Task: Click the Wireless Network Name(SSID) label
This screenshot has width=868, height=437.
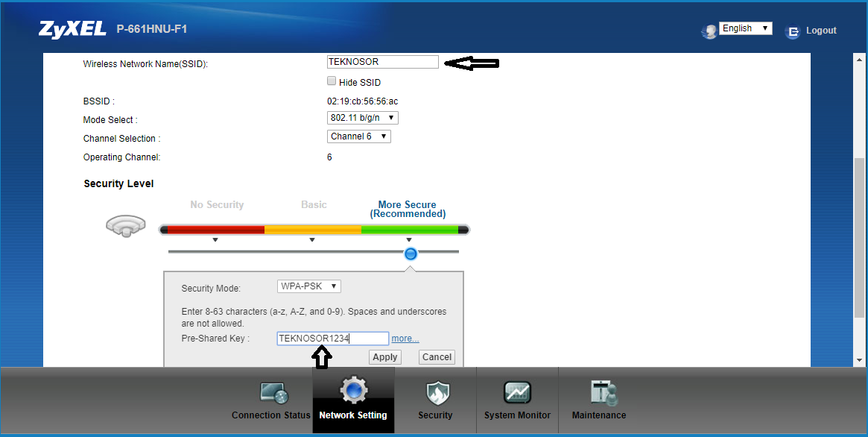Action: click(x=145, y=64)
